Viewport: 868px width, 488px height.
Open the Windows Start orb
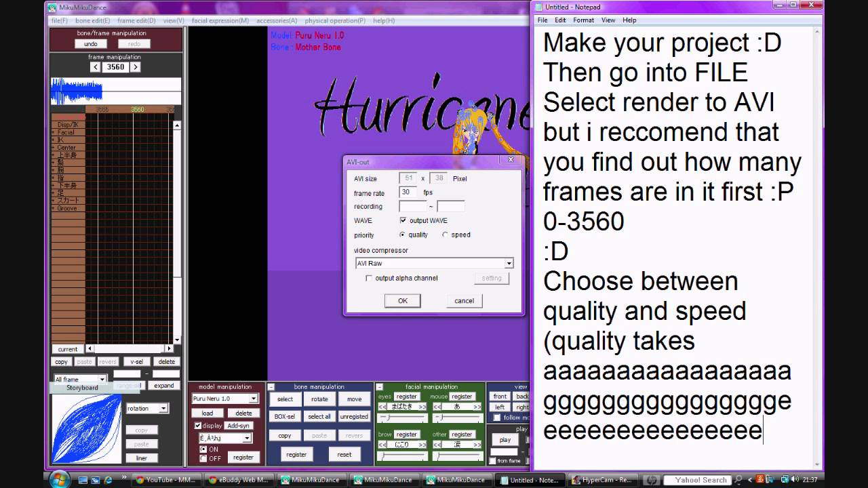pos(59,479)
